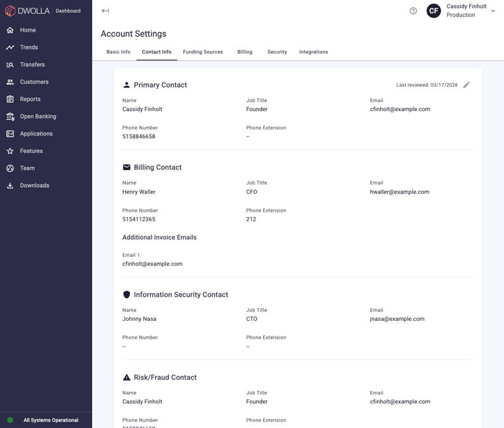Open the Reports sidebar item
The image size is (504, 428).
coord(30,99)
